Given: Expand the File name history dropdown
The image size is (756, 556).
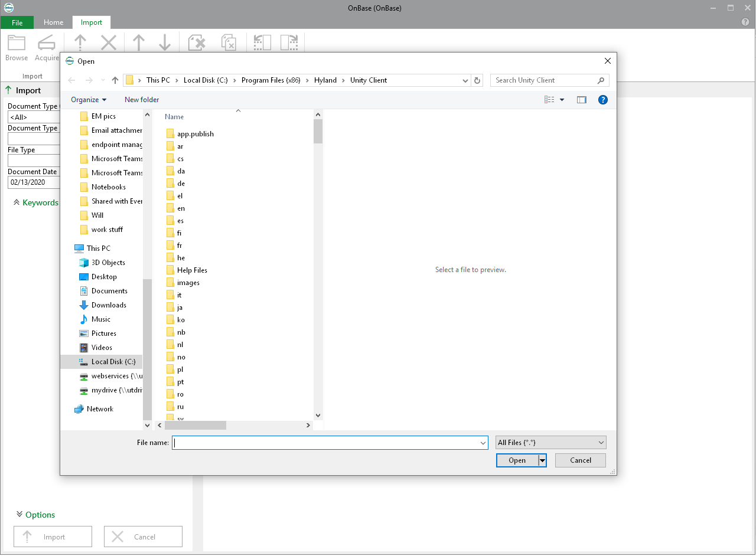Looking at the screenshot, I should pyautogui.click(x=483, y=443).
